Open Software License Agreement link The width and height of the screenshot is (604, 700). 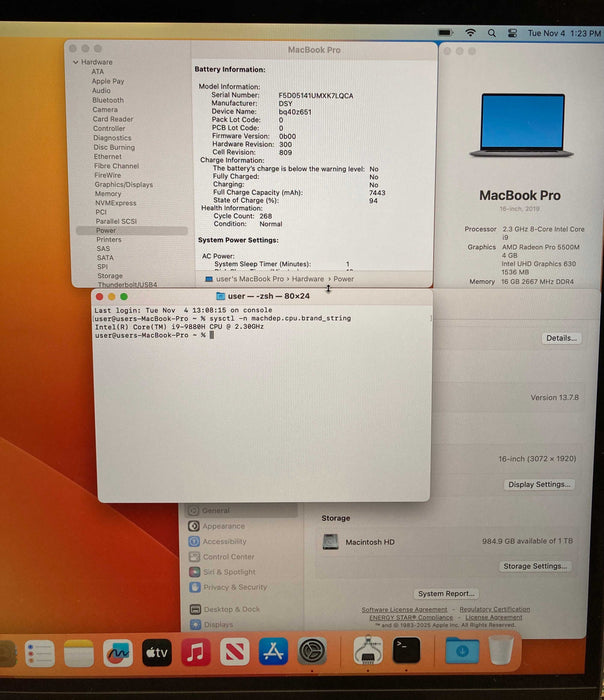404,609
